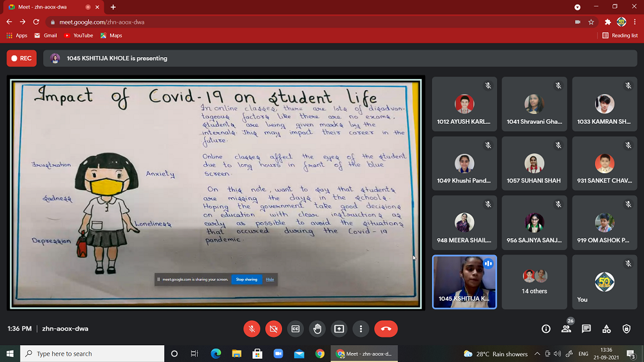Unmute the microphone in the call bar

point(252,329)
